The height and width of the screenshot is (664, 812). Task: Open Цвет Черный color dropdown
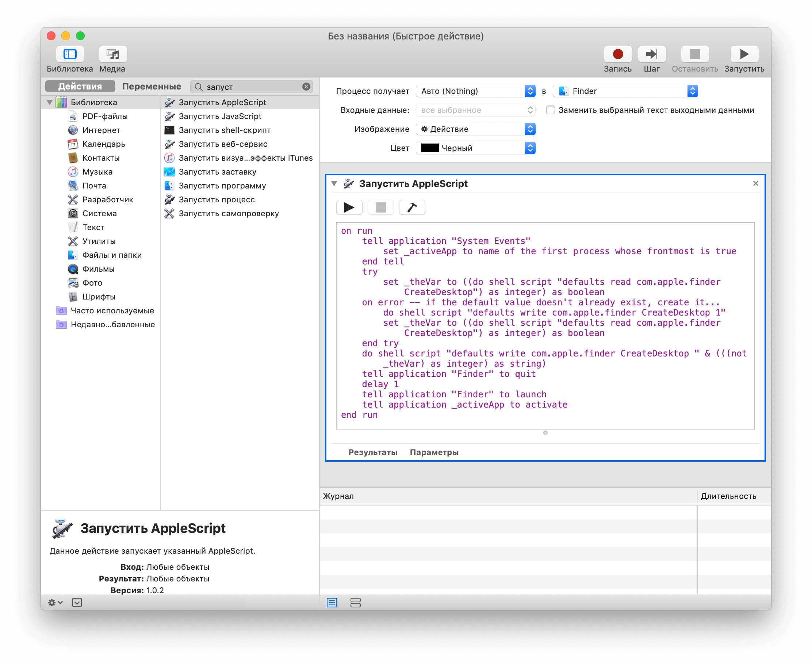click(475, 148)
